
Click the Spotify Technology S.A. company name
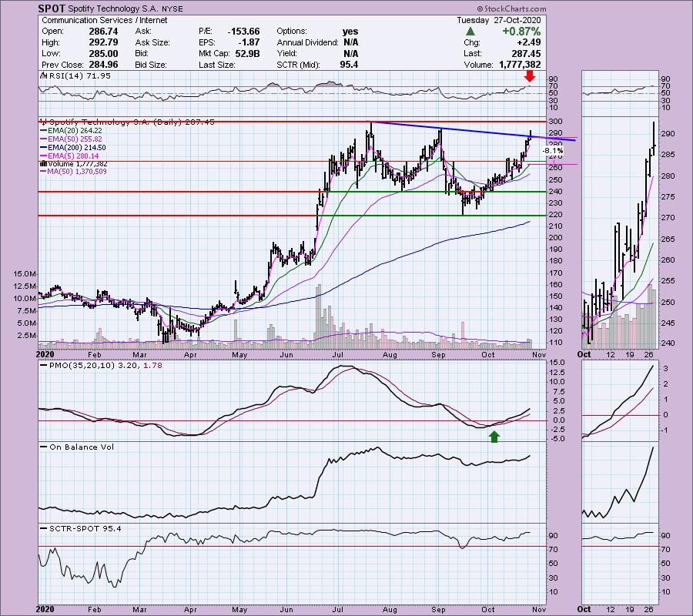[x=112, y=8]
